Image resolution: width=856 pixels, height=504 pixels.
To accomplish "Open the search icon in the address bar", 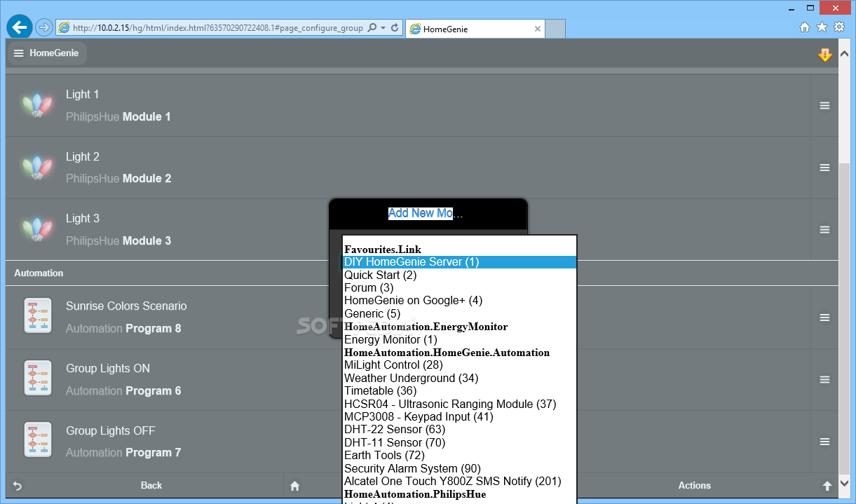I will 372,28.
